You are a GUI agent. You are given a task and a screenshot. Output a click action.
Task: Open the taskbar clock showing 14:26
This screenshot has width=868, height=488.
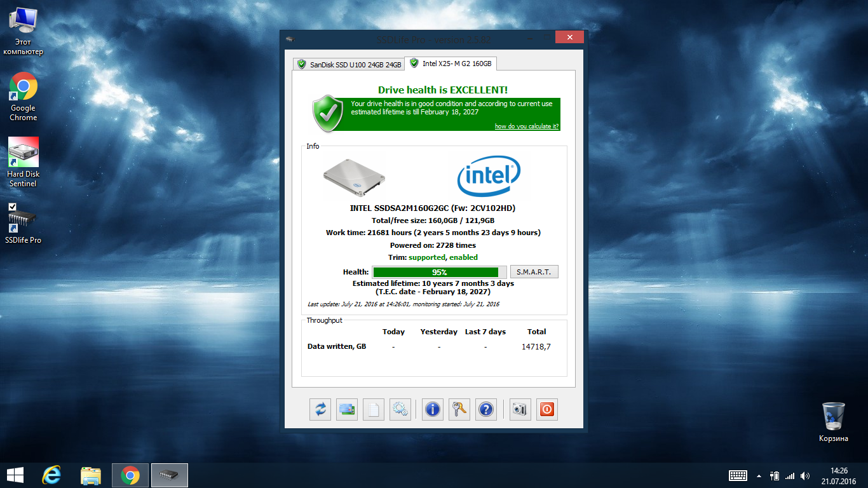[x=839, y=475]
